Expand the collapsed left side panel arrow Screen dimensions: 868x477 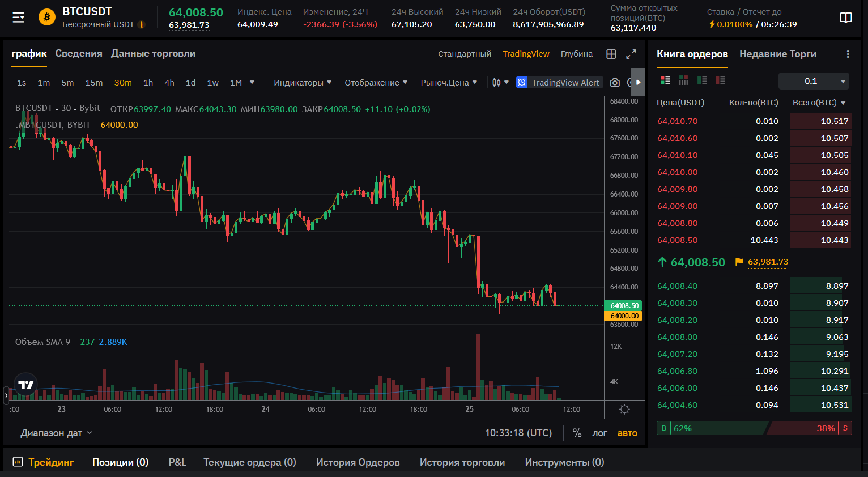(x=6, y=395)
